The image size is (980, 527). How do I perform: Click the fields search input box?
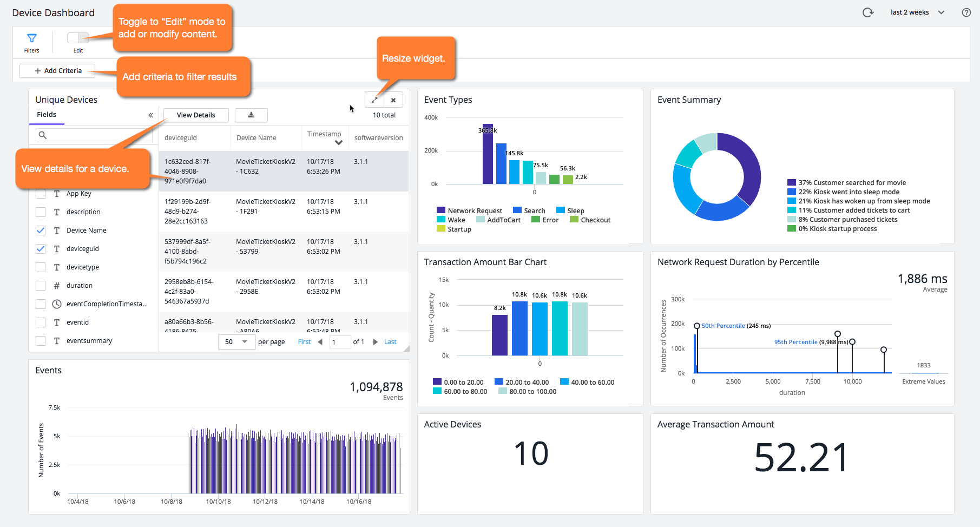pyautogui.click(x=94, y=135)
